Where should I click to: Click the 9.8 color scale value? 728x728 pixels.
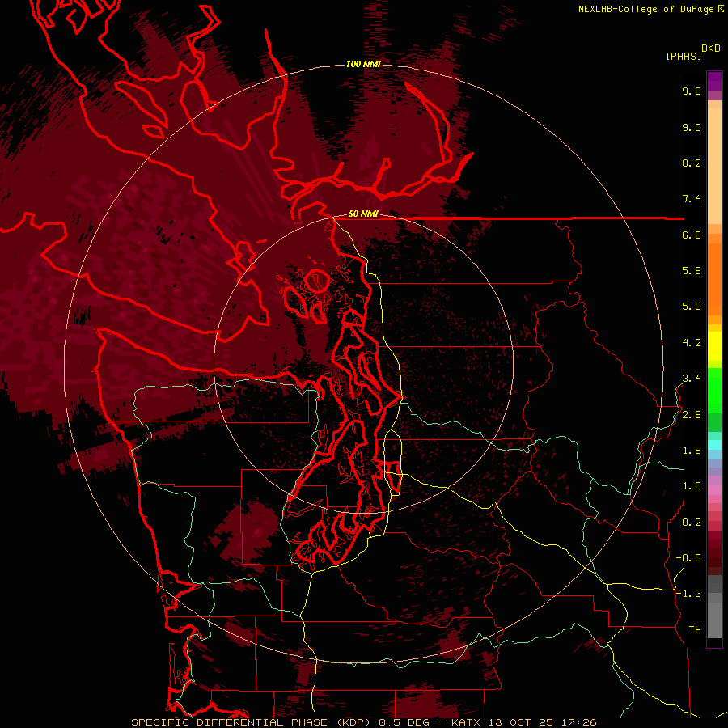(692, 91)
